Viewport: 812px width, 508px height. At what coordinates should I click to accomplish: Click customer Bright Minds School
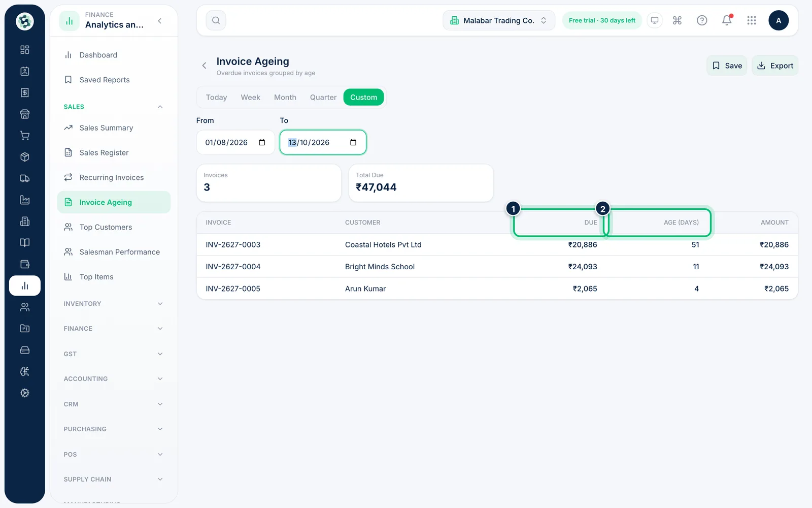coord(380,267)
